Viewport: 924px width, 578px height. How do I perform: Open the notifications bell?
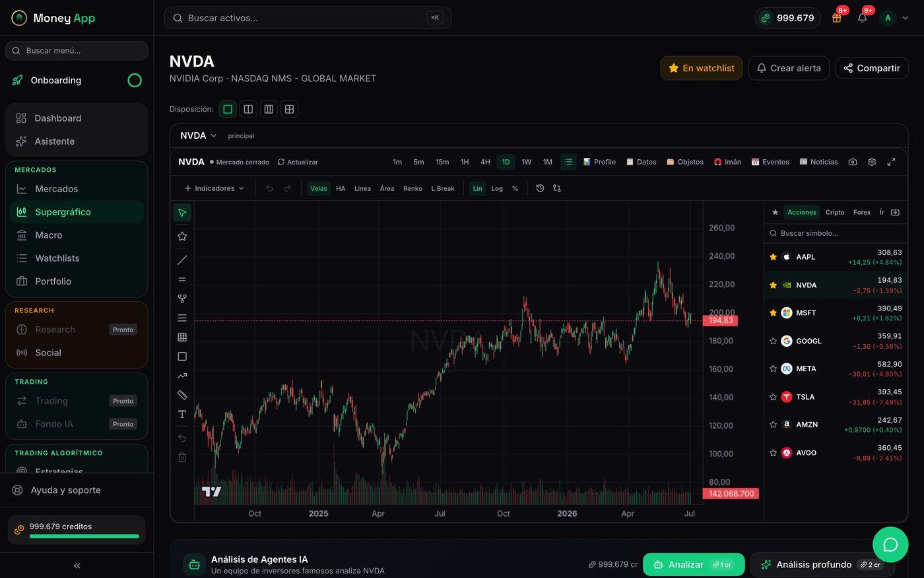pos(862,18)
